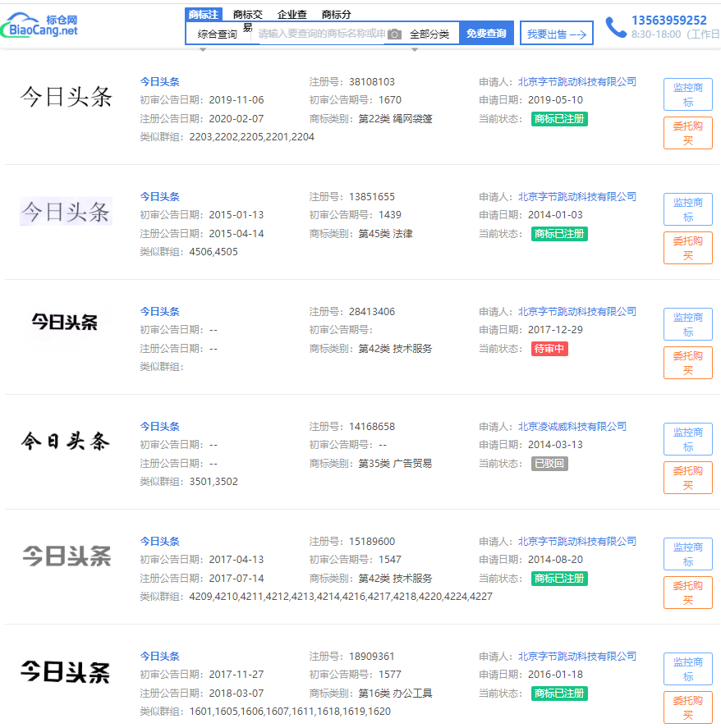721x728 pixels.
Task: Open applicant 北京字节跳动科技有限公司 for registration 38108103
Action: 577,82
